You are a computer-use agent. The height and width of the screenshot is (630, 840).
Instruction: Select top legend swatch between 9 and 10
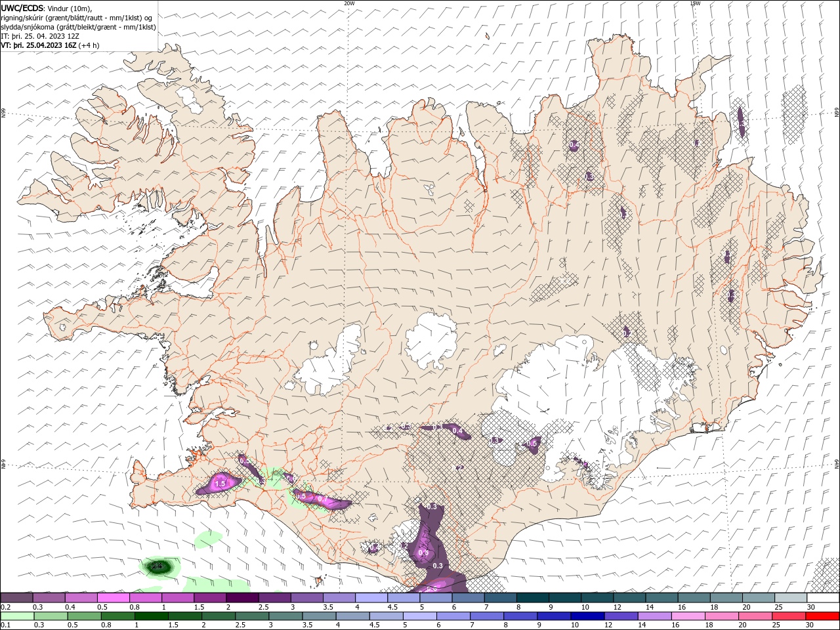coord(565,598)
